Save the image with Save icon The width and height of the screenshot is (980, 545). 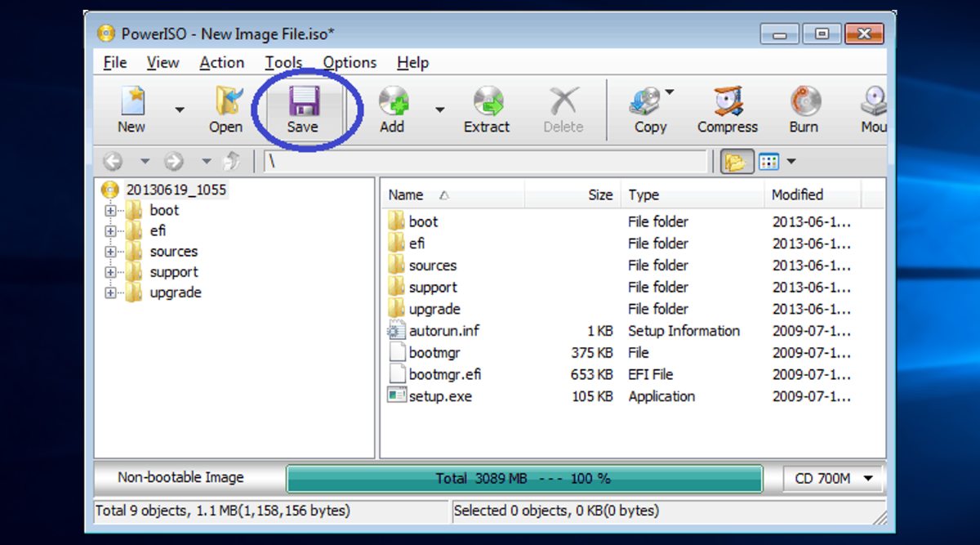coord(302,109)
